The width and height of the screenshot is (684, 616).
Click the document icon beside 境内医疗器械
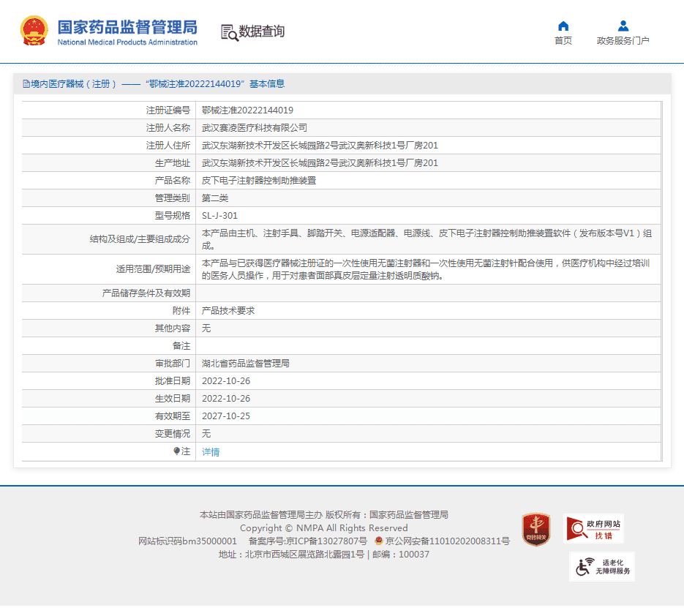tap(26, 83)
